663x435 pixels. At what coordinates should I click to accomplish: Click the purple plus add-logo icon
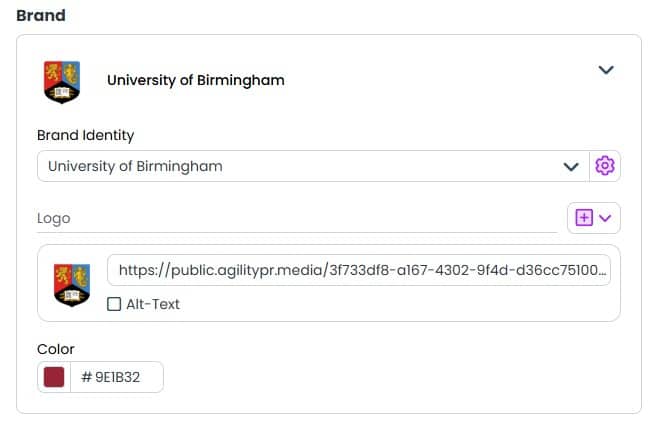click(584, 218)
